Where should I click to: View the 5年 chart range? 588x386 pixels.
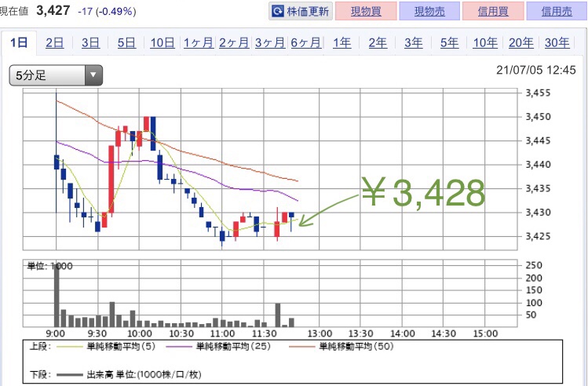(449, 42)
